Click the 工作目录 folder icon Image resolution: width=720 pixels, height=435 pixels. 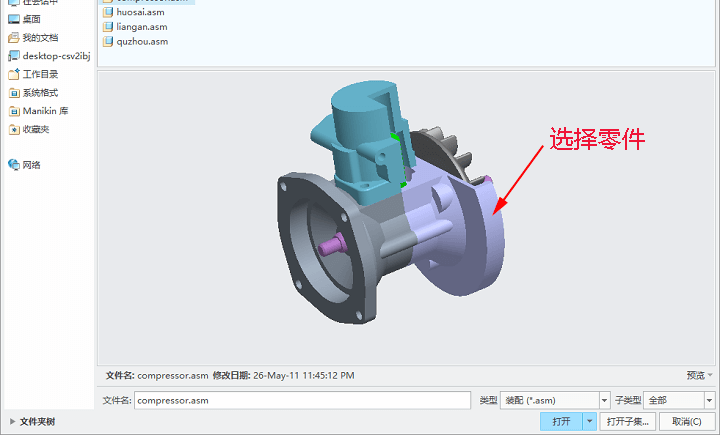(x=14, y=74)
